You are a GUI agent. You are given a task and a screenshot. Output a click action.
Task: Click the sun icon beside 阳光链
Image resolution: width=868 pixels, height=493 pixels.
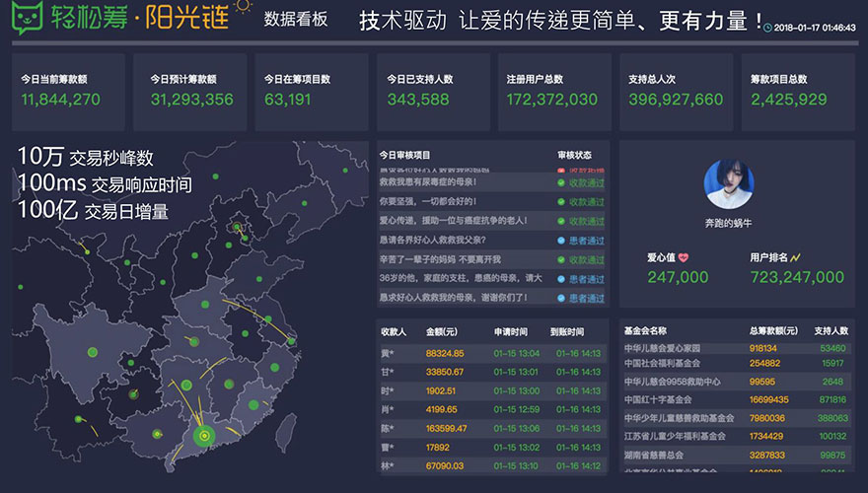(x=243, y=6)
